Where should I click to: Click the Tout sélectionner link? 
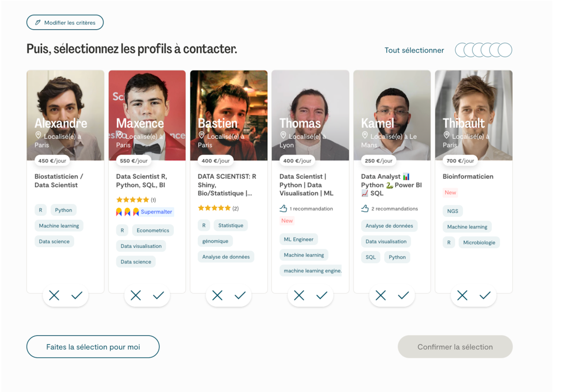414,50
